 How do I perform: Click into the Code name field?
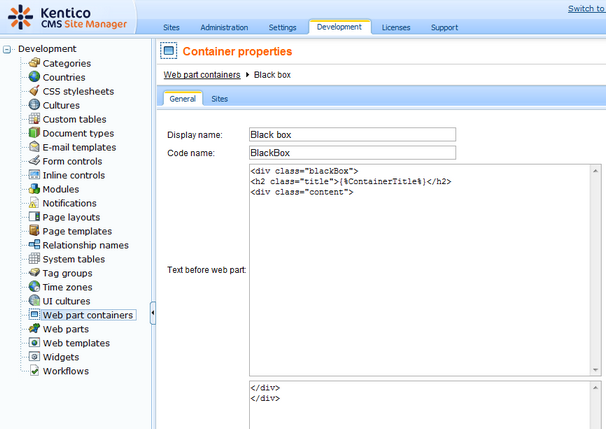coord(351,153)
